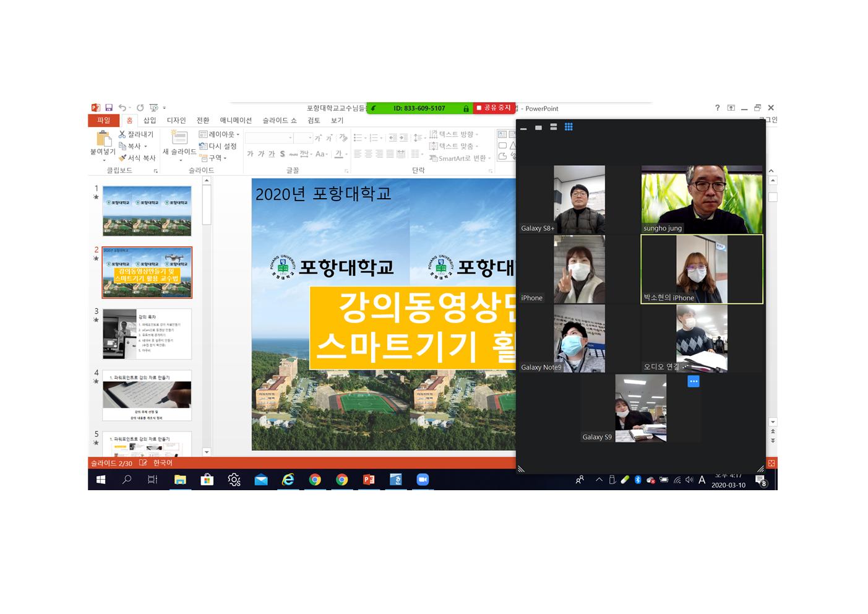The width and height of the screenshot is (868, 614).
Task: Click the blue more options button above the Galaxy S9 tile
Action: point(694,381)
